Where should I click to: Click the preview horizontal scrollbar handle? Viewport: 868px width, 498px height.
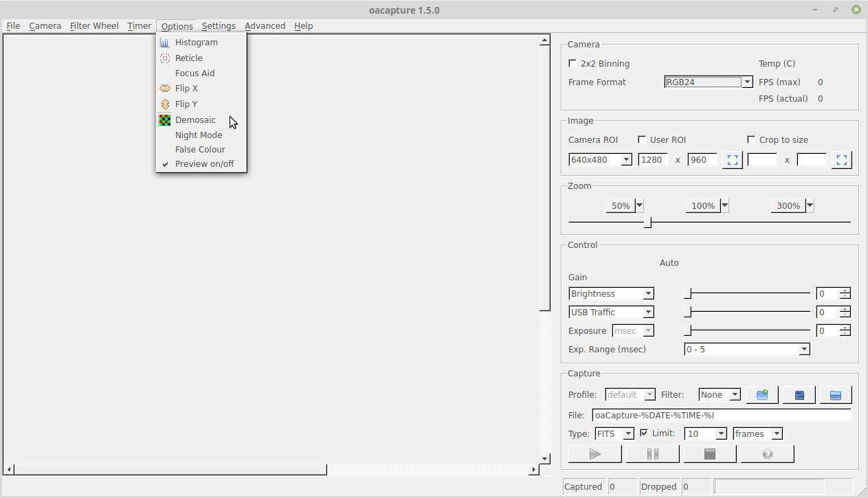(x=170, y=470)
